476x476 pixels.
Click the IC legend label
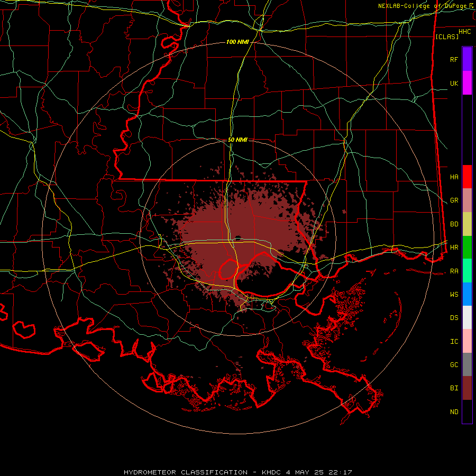pyautogui.click(x=454, y=342)
